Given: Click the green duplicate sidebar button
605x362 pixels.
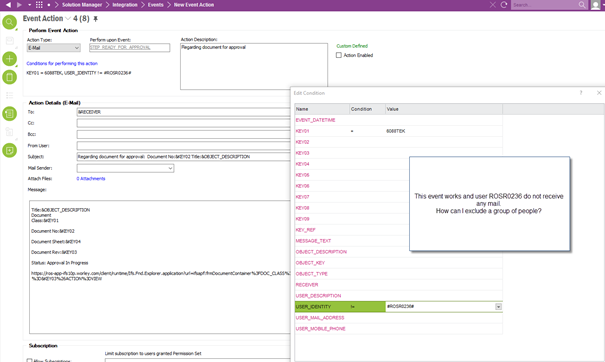Looking at the screenshot, I should [x=10, y=77].
